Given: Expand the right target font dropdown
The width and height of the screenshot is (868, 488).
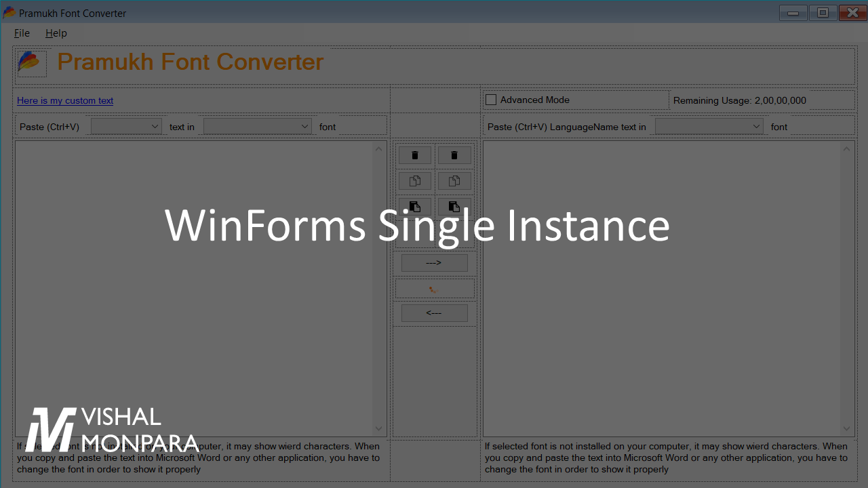Looking at the screenshot, I should [x=709, y=126].
